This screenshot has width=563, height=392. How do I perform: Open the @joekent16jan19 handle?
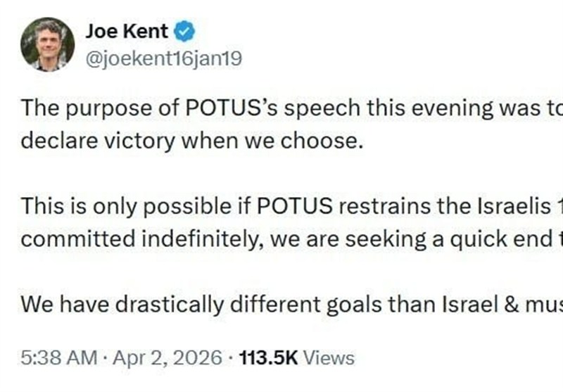163,59
